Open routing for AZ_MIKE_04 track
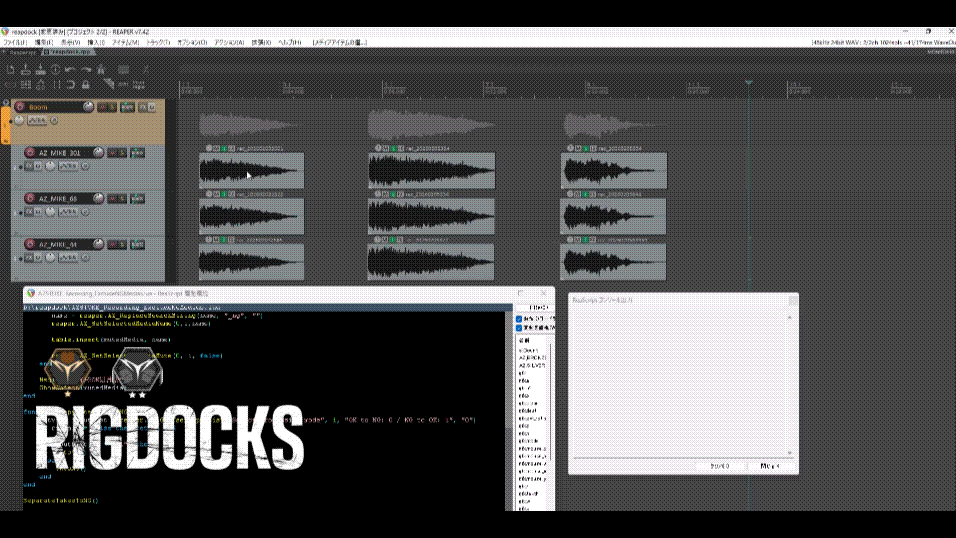956x538 pixels. [138, 244]
